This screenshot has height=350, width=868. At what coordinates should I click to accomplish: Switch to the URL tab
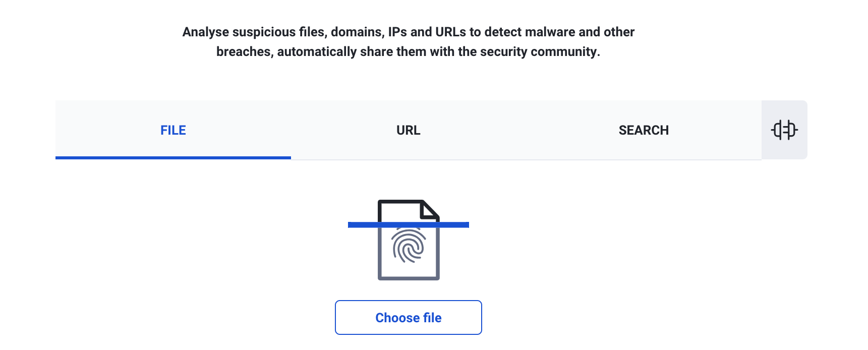tap(408, 130)
